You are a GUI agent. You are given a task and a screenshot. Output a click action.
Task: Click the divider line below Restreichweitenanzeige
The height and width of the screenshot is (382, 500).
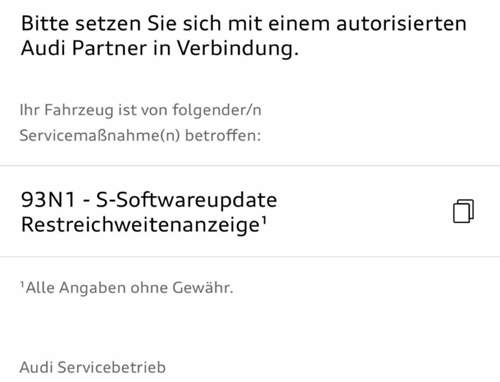pos(250,257)
